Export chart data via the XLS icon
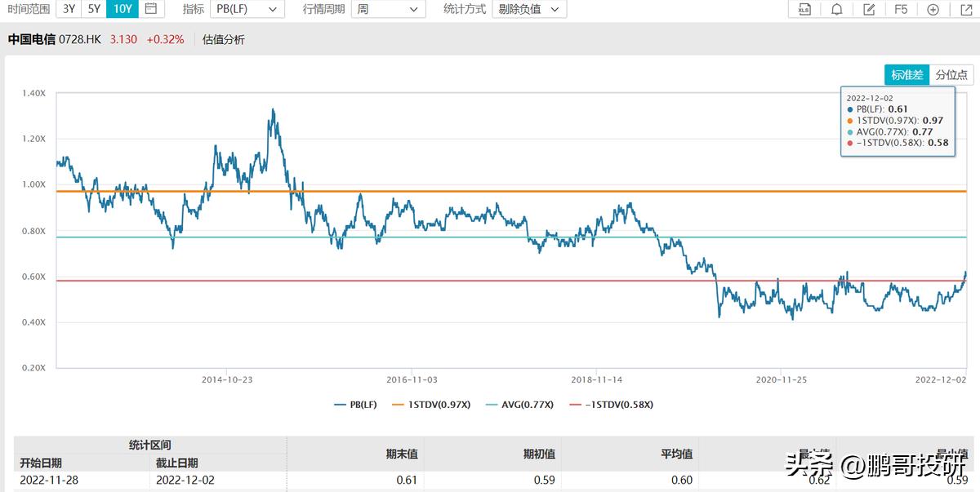This screenshot has height=492, width=980. tap(804, 9)
